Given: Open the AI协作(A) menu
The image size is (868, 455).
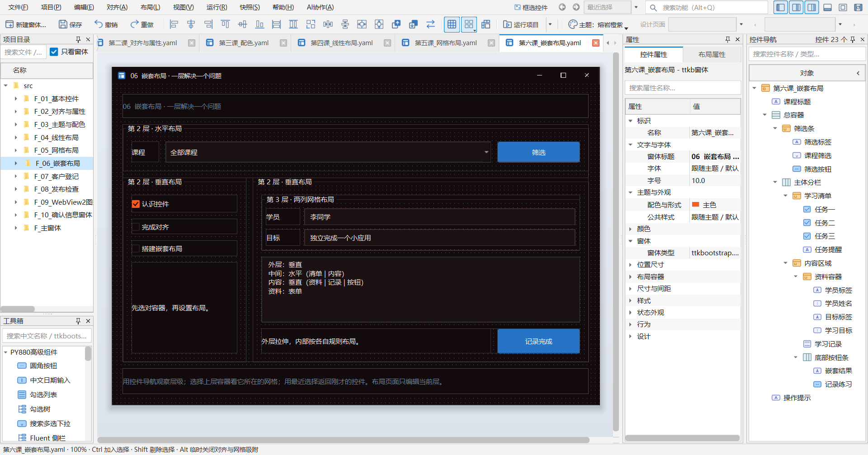Looking at the screenshot, I should click(x=320, y=7).
